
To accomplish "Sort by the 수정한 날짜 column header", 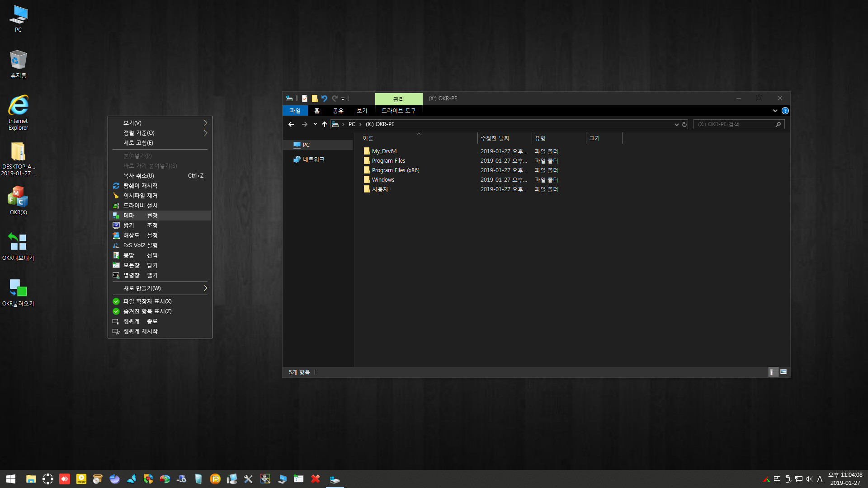I will click(505, 138).
